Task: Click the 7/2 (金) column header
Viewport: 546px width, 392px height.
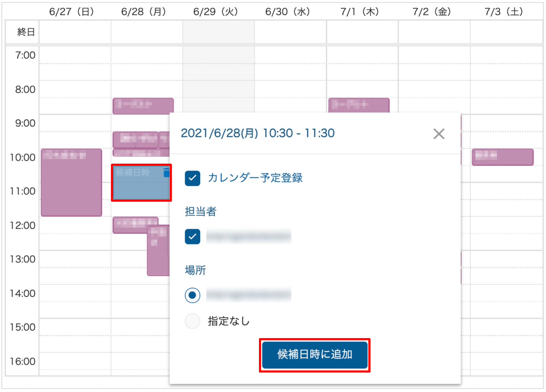Action: [x=431, y=12]
